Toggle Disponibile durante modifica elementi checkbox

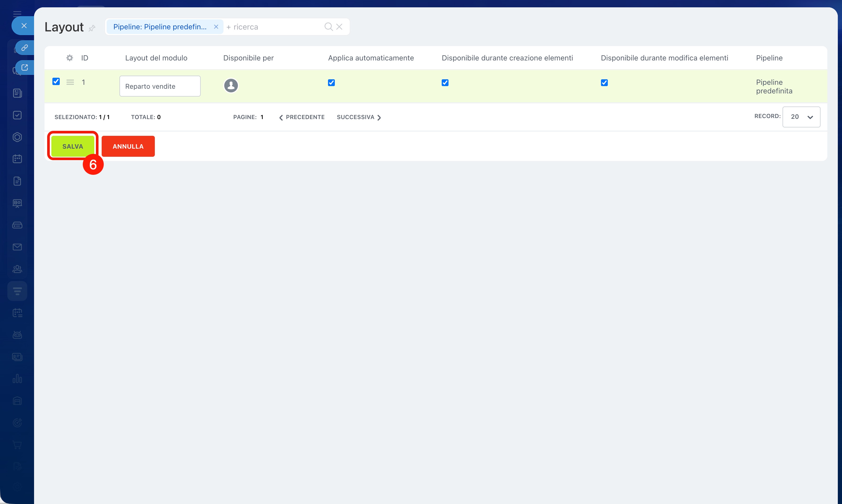tap(604, 82)
